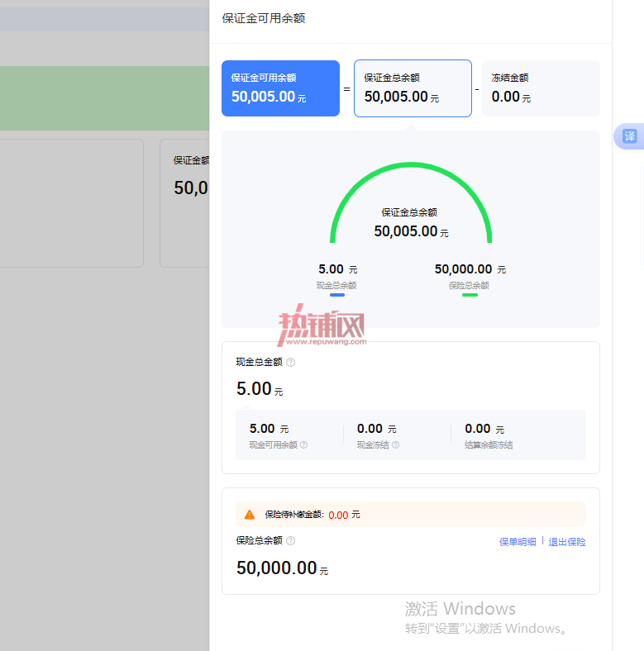The height and width of the screenshot is (651, 644).
Task: Click the green 保险总余额 legend marker
Action: pyautogui.click(x=470, y=295)
